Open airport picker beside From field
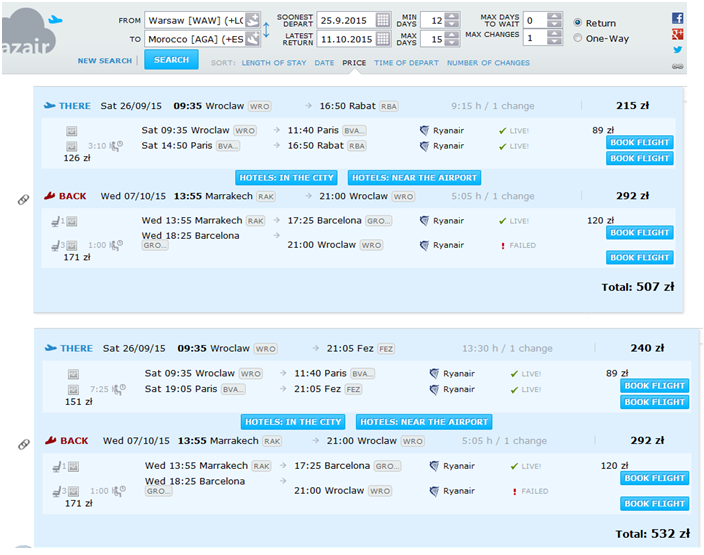 [253, 20]
